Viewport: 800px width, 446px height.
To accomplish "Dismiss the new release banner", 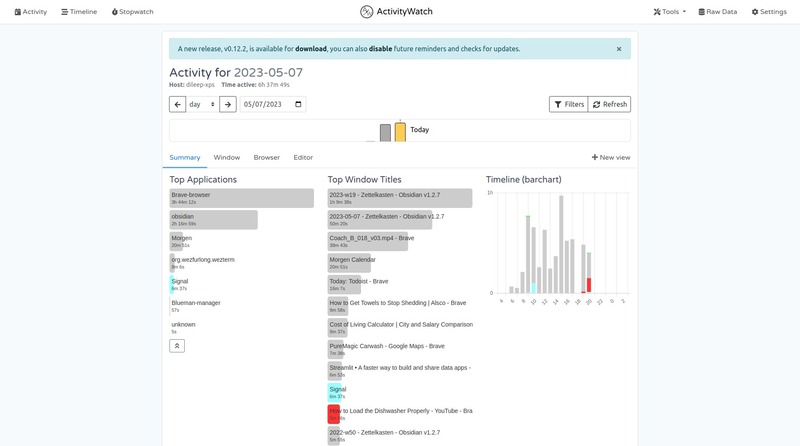I will [619, 49].
